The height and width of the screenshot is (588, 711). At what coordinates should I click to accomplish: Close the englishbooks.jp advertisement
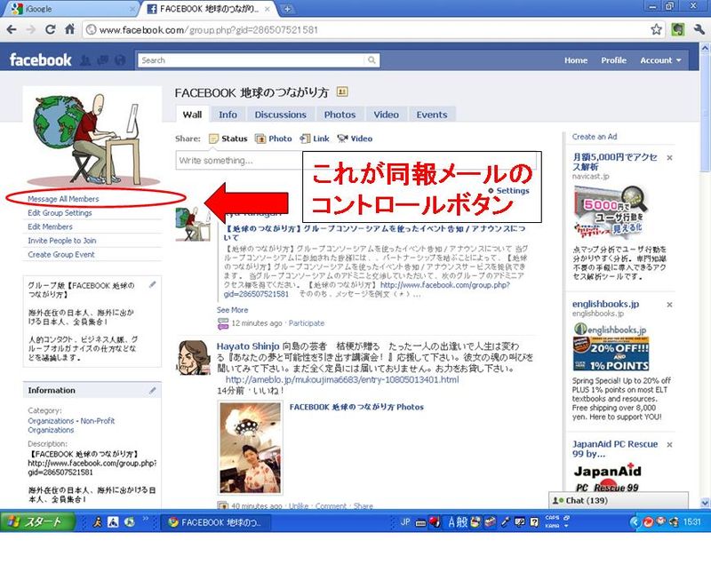click(x=670, y=305)
